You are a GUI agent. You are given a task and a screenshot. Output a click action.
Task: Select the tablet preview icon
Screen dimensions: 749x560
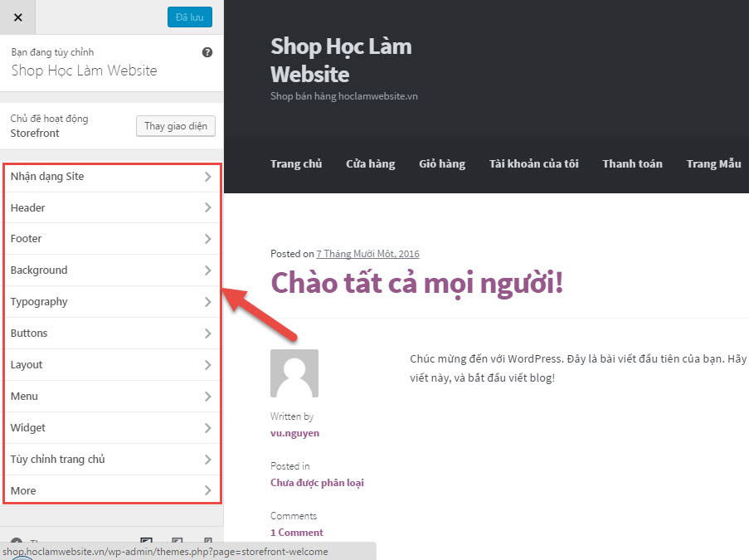pyautogui.click(x=177, y=539)
